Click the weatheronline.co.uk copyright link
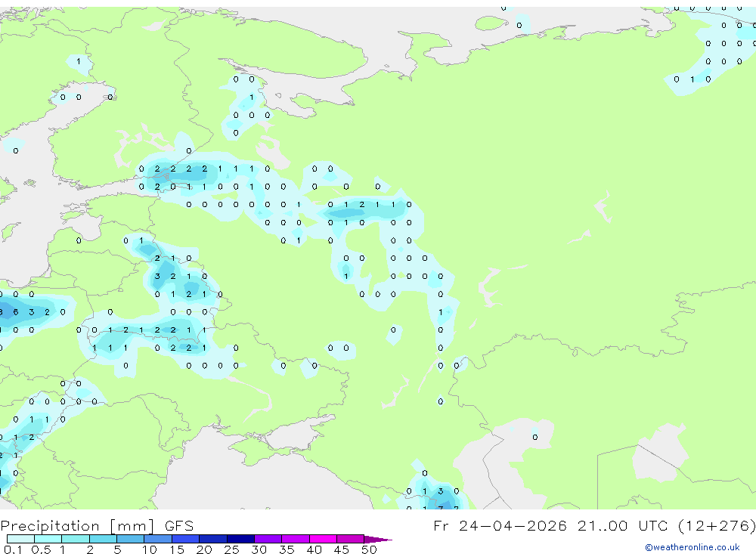756x554 pixels. pyautogui.click(x=692, y=547)
